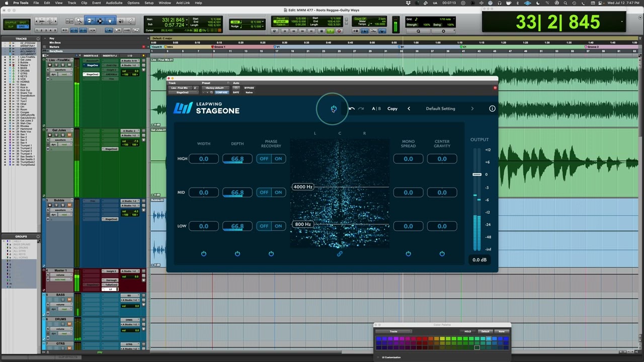The height and width of the screenshot is (362, 644).
Task: Toggle the StageOne global power button
Action: click(334, 109)
